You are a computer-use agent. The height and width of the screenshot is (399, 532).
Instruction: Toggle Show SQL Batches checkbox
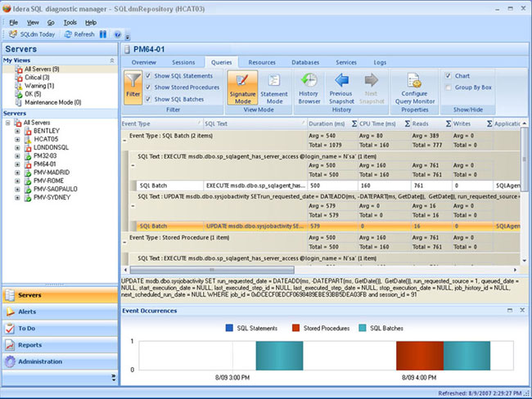[148, 99]
